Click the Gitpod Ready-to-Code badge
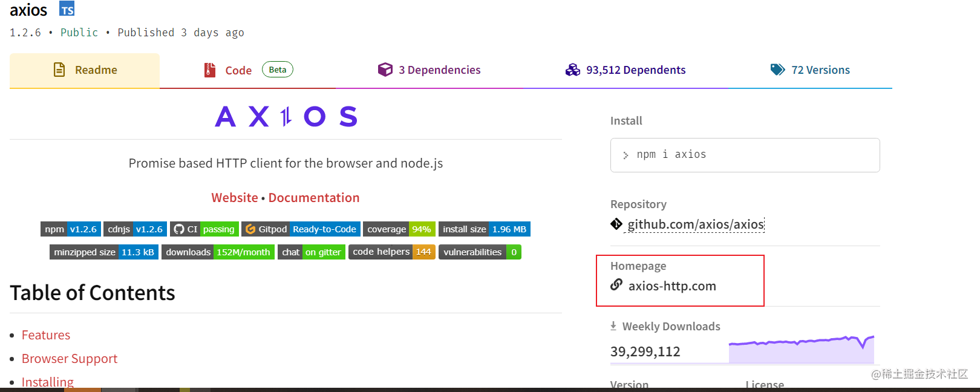Screen dimensions: 980x392 (301, 229)
